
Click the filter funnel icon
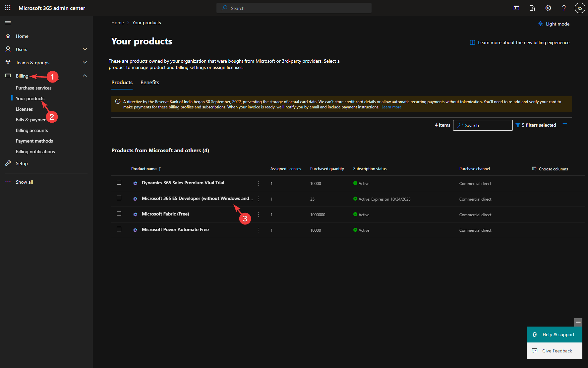[x=518, y=125]
